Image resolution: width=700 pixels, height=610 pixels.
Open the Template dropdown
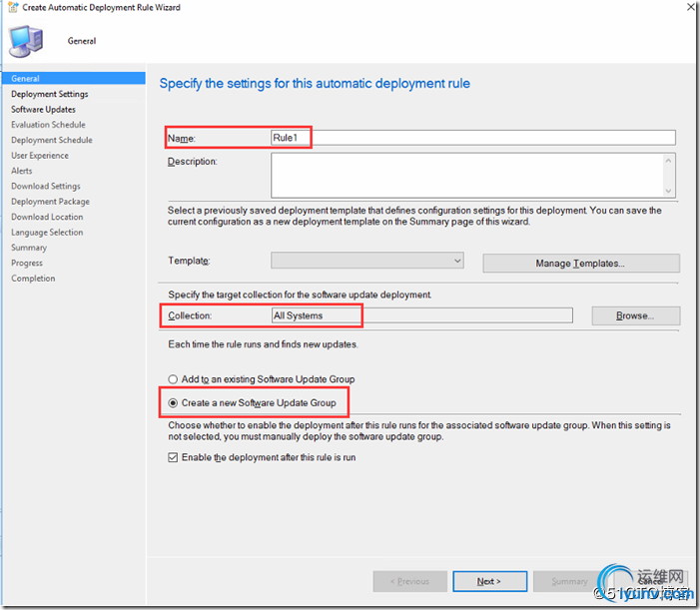tap(366, 261)
